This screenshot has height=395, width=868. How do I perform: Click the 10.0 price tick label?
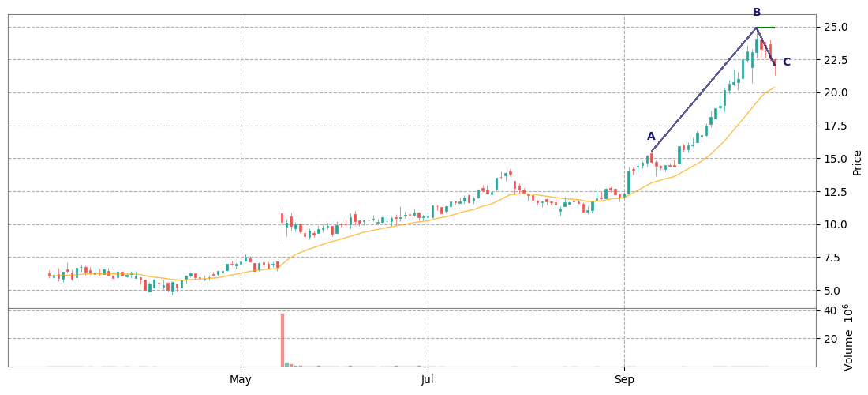tap(835, 225)
